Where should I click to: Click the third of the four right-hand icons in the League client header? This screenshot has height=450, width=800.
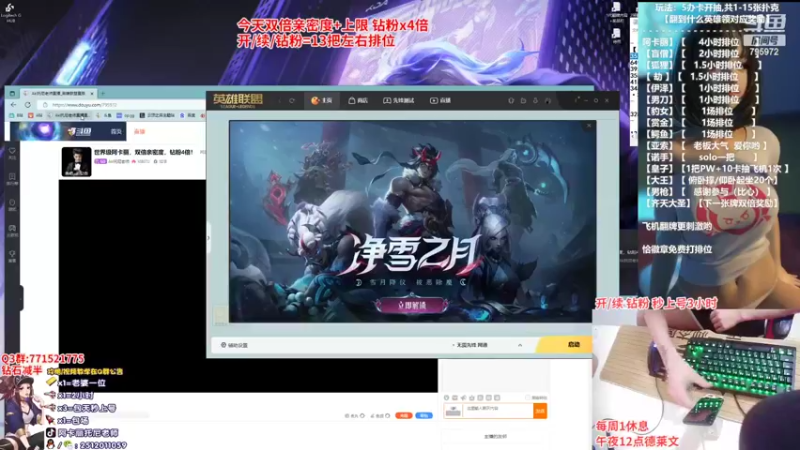[x=535, y=101]
